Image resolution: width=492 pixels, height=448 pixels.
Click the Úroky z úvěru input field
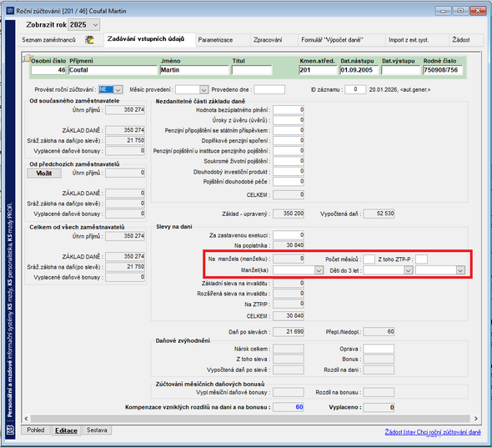point(288,120)
